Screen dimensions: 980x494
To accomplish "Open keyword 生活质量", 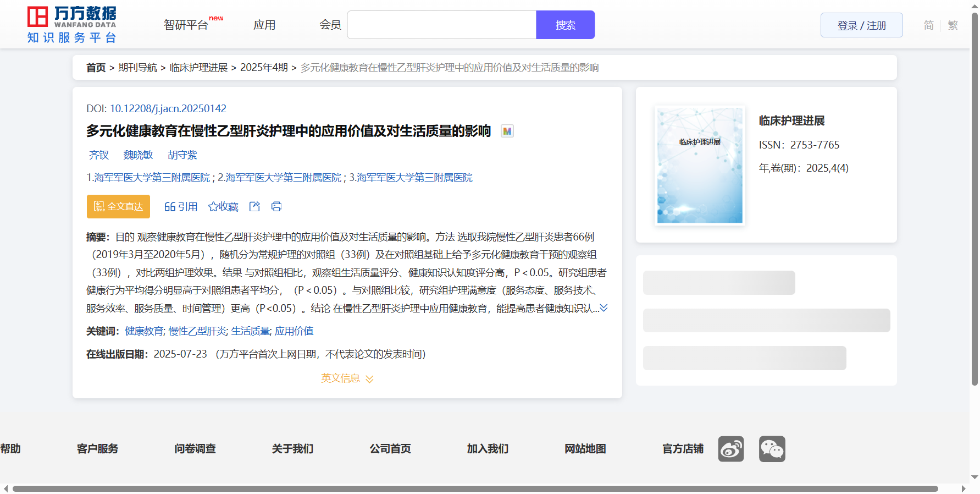I will (x=250, y=331).
